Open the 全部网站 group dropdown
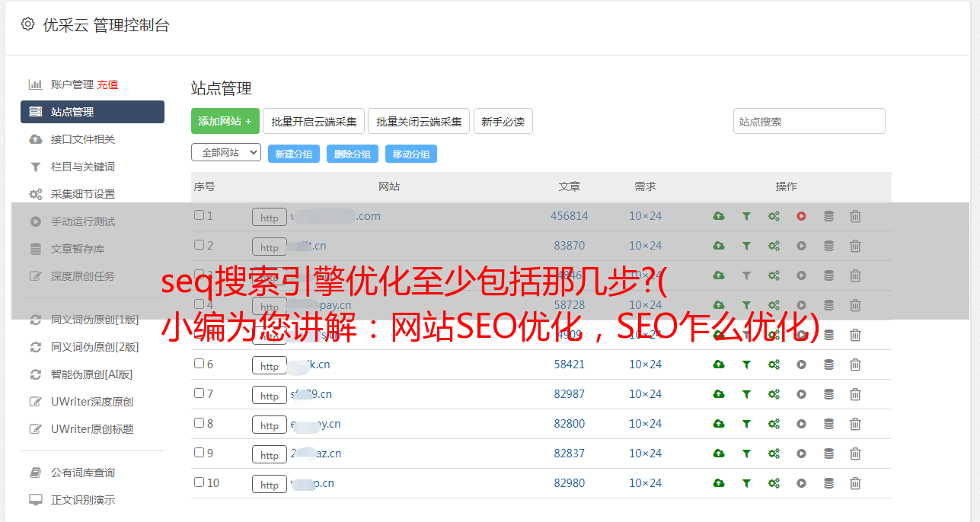This screenshot has width=980, height=522. (x=226, y=153)
